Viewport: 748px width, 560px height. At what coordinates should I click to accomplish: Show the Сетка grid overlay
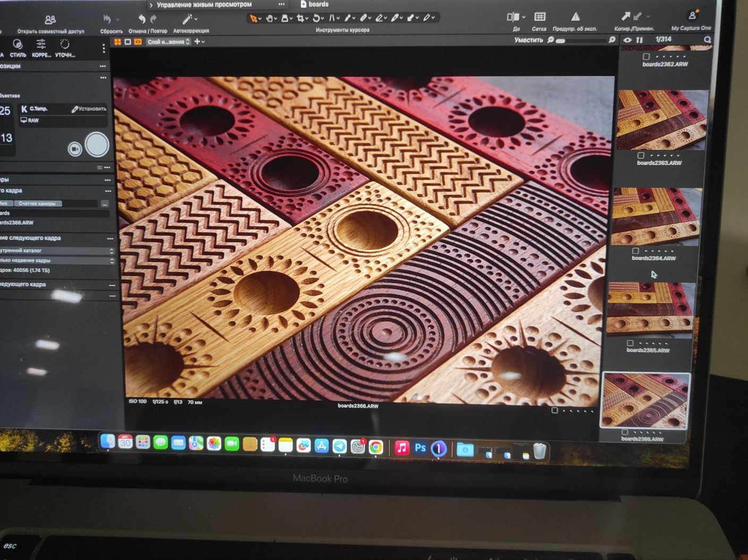(x=539, y=17)
